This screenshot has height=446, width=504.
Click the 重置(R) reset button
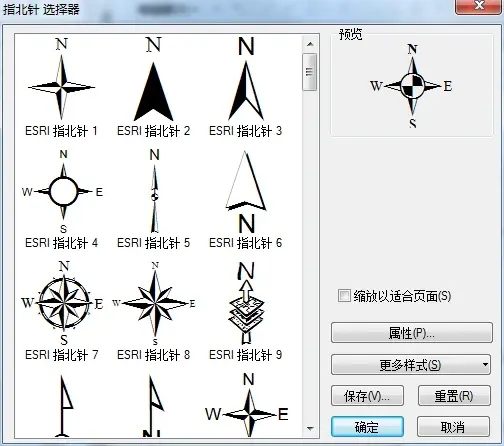454,396
